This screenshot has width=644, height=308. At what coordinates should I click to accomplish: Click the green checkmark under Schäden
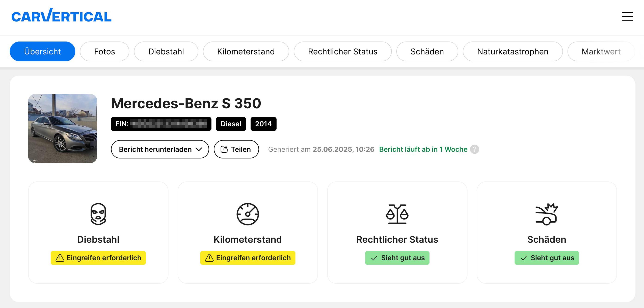pyautogui.click(x=524, y=258)
